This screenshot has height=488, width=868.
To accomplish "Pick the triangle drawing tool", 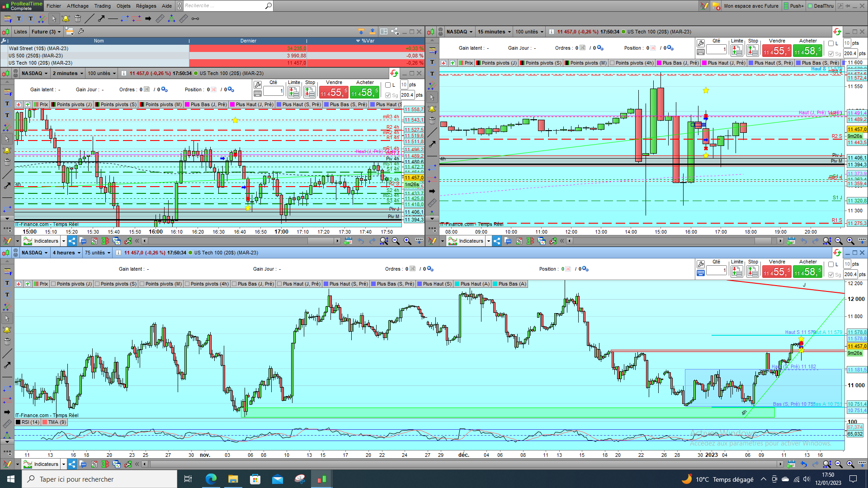I will pyautogui.click(x=171, y=19).
